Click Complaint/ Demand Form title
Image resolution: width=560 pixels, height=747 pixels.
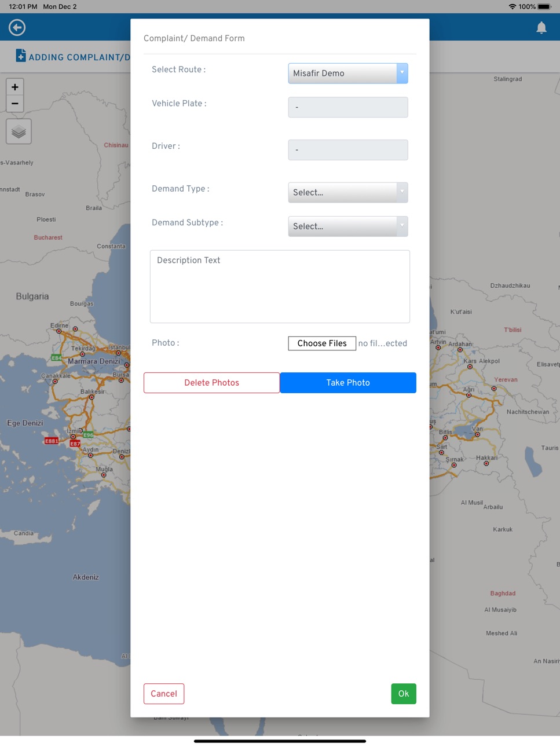pos(194,38)
